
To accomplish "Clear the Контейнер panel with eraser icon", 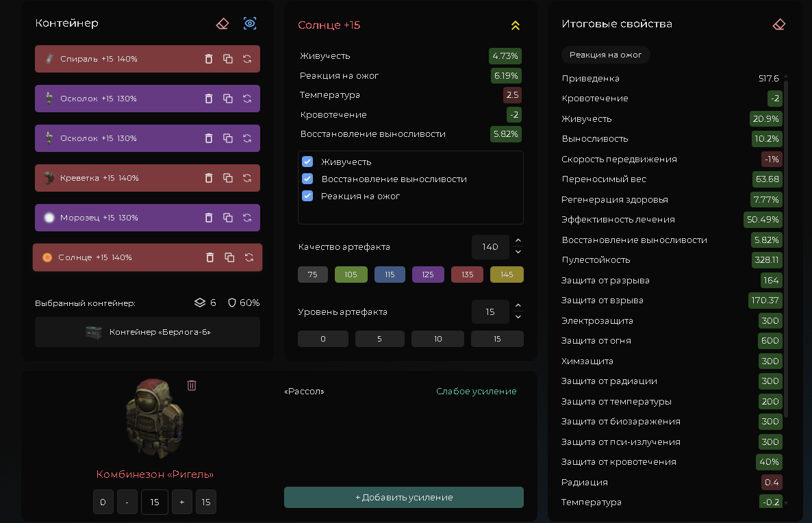I will 223,24.
